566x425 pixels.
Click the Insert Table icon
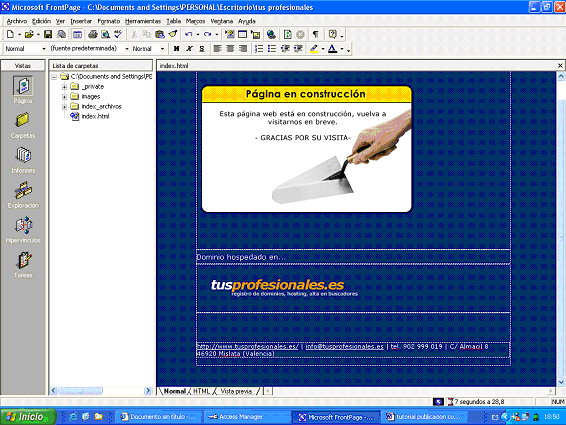(x=243, y=34)
